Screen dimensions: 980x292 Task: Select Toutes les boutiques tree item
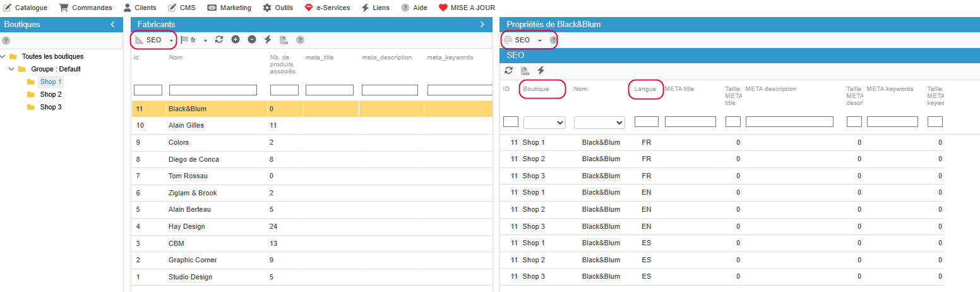[52, 56]
